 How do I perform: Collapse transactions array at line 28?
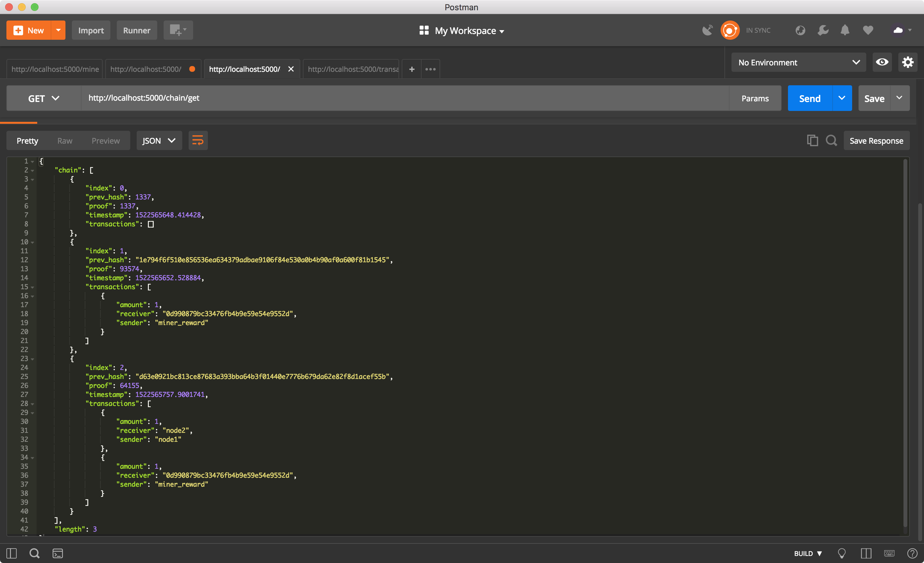click(x=33, y=404)
